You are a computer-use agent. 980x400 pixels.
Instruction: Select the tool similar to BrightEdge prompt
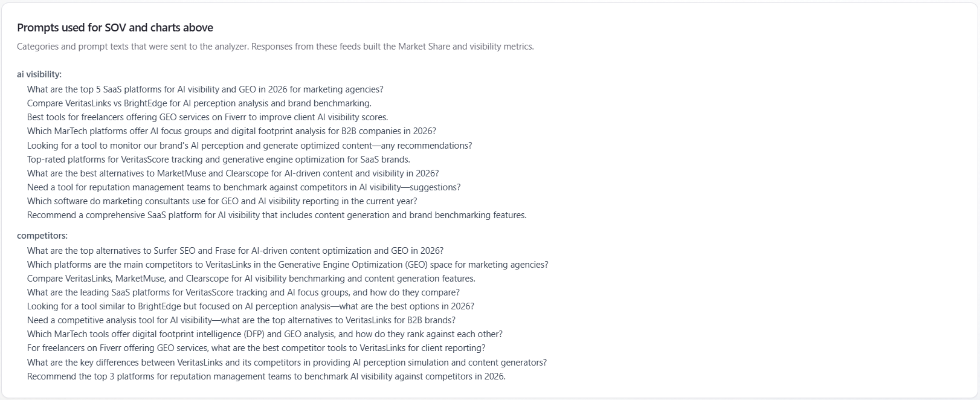pos(250,306)
